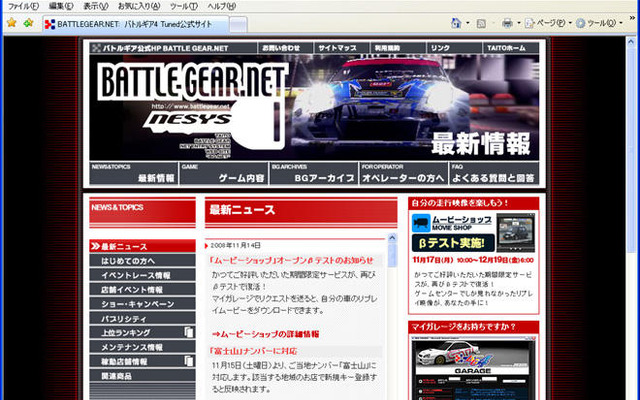Click the main page vertical scrollbar thumb

631,149
